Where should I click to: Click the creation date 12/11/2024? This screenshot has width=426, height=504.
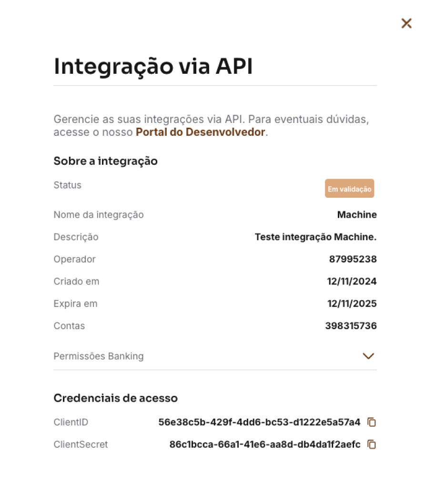(x=352, y=281)
